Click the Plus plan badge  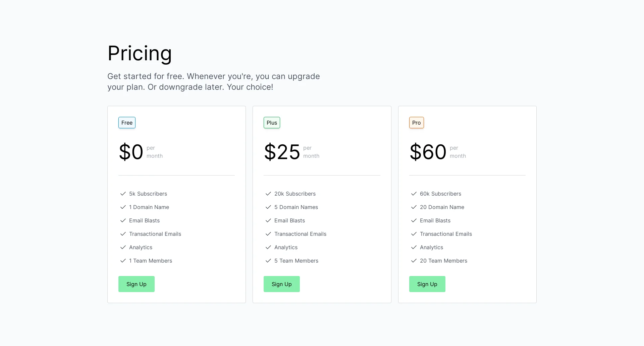(x=272, y=123)
